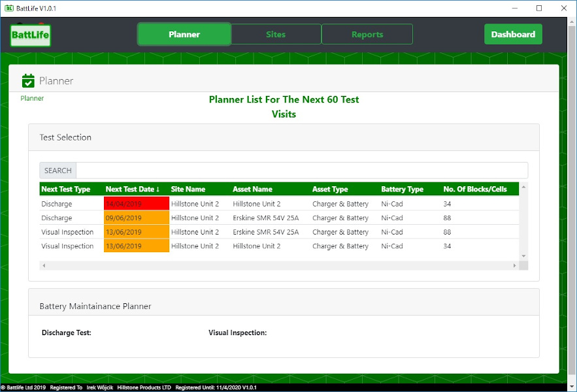This screenshot has height=392, width=577.
Task: Open the Dashboard
Action: [x=513, y=35]
